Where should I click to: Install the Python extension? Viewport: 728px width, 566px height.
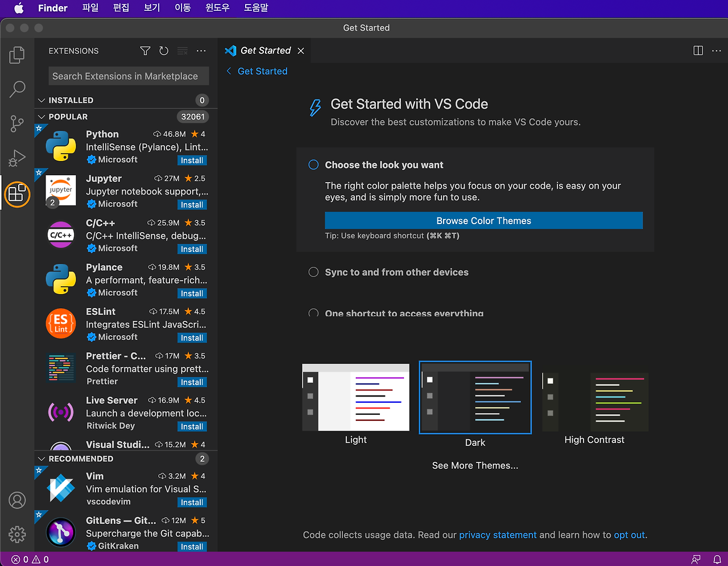192,160
